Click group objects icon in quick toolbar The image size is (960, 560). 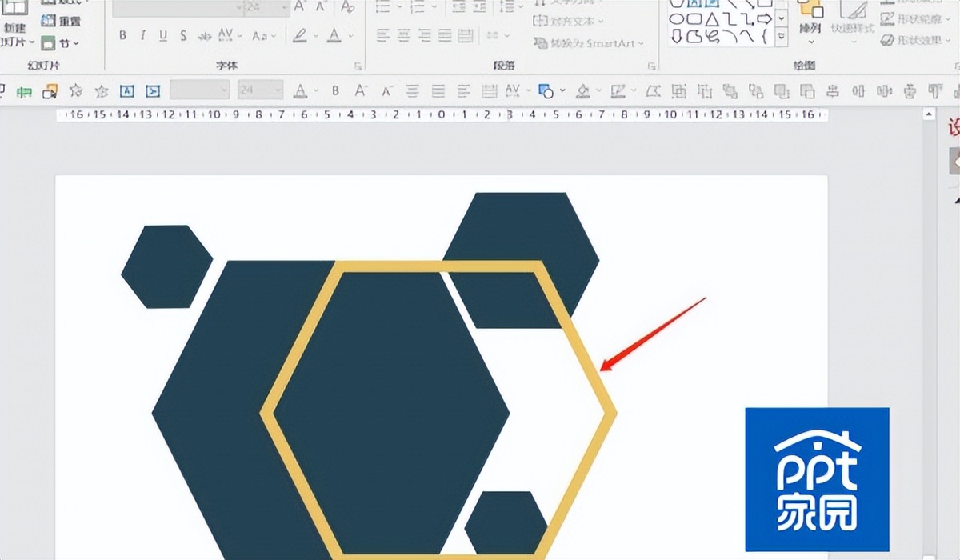pos(679,91)
